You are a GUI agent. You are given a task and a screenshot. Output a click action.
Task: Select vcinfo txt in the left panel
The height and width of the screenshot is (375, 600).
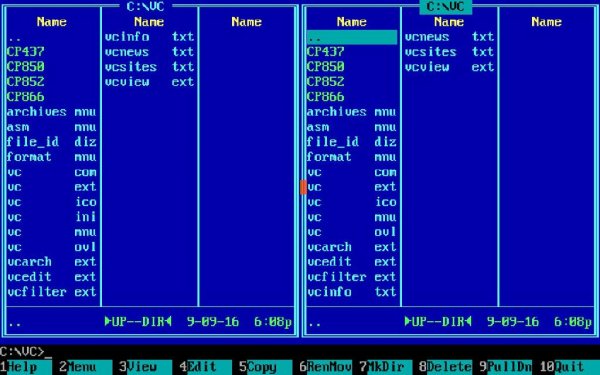(149, 37)
